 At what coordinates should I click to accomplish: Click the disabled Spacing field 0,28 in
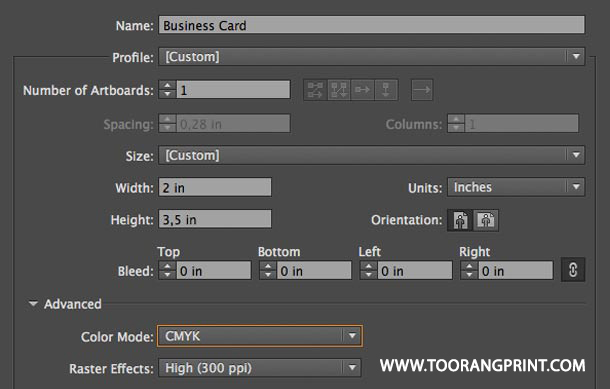click(233, 124)
